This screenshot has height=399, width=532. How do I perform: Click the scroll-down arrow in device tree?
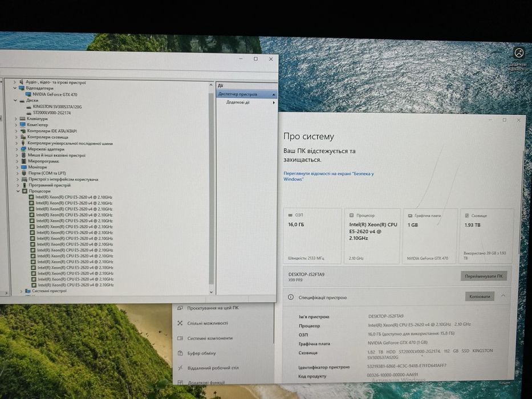pos(211,292)
